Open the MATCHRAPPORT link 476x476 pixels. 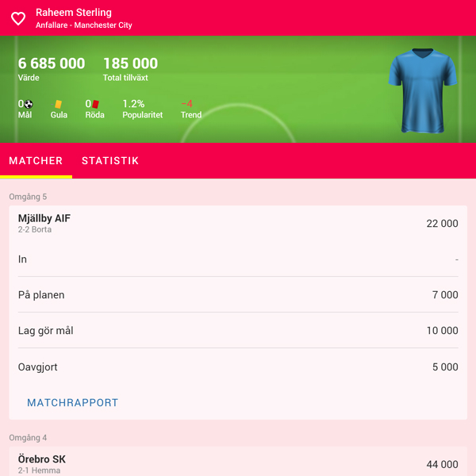pyautogui.click(x=72, y=402)
